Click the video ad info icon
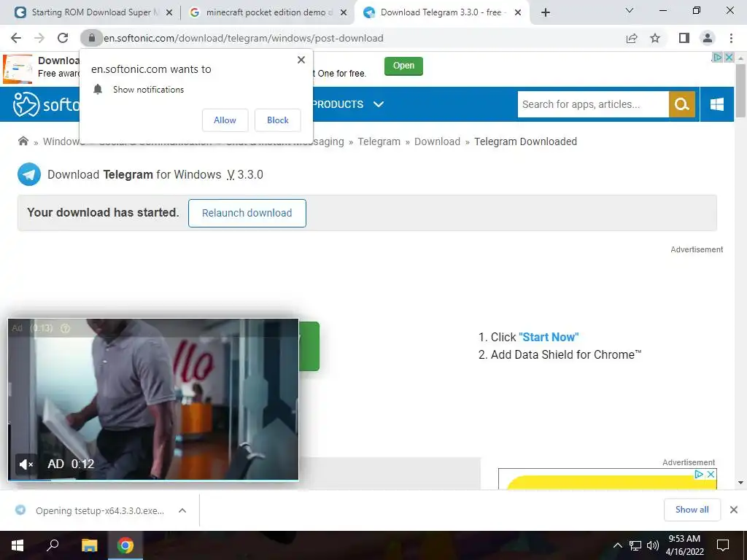 (x=65, y=328)
